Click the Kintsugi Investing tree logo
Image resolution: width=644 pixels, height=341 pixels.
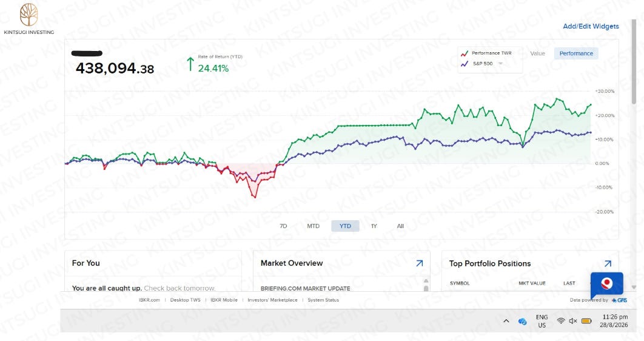click(29, 15)
